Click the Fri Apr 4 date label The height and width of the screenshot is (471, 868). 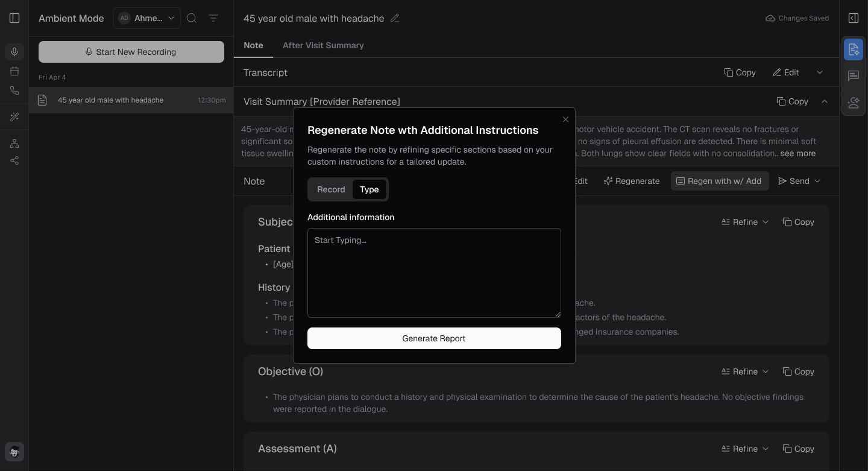(x=52, y=77)
